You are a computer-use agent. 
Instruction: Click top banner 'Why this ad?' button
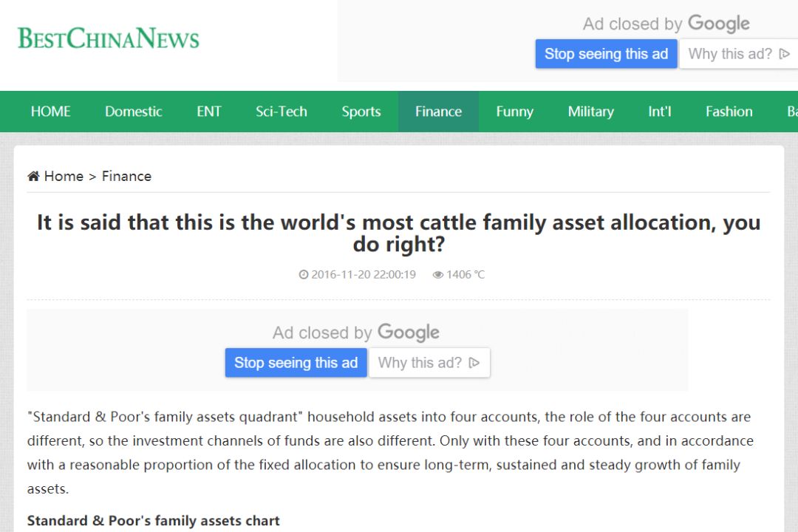[738, 54]
